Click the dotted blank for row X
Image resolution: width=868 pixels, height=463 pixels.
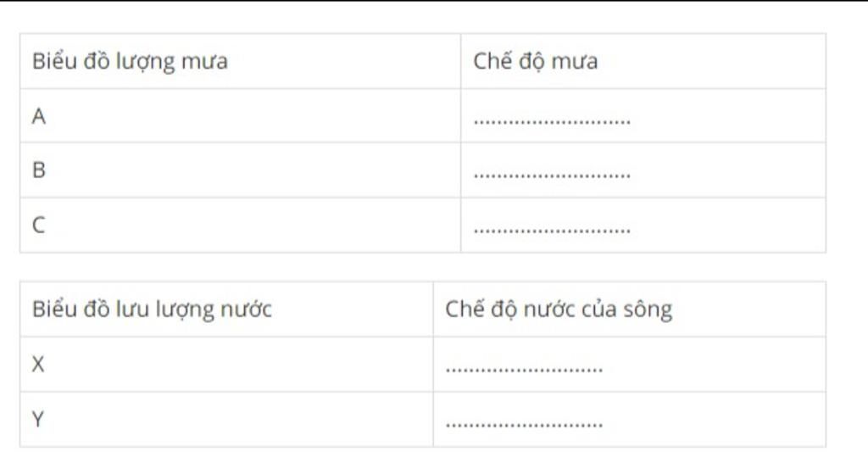coord(524,370)
